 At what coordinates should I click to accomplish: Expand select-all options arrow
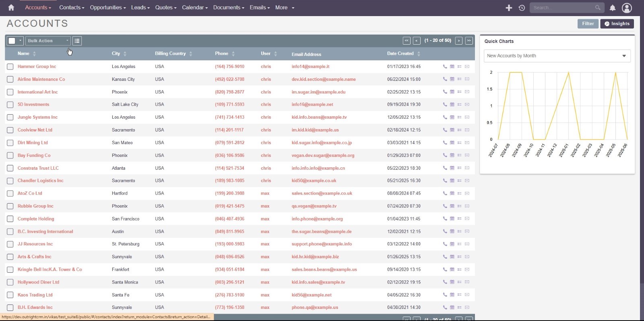click(x=20, y=41)
